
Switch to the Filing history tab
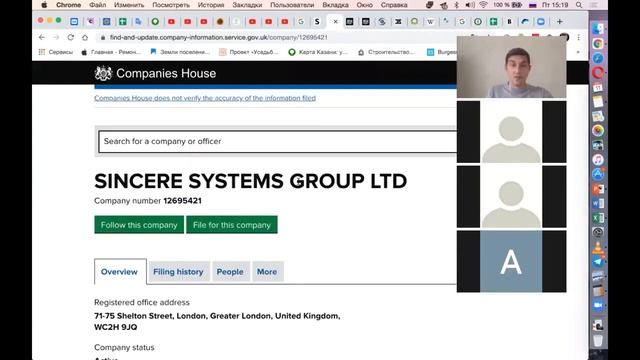178,272
